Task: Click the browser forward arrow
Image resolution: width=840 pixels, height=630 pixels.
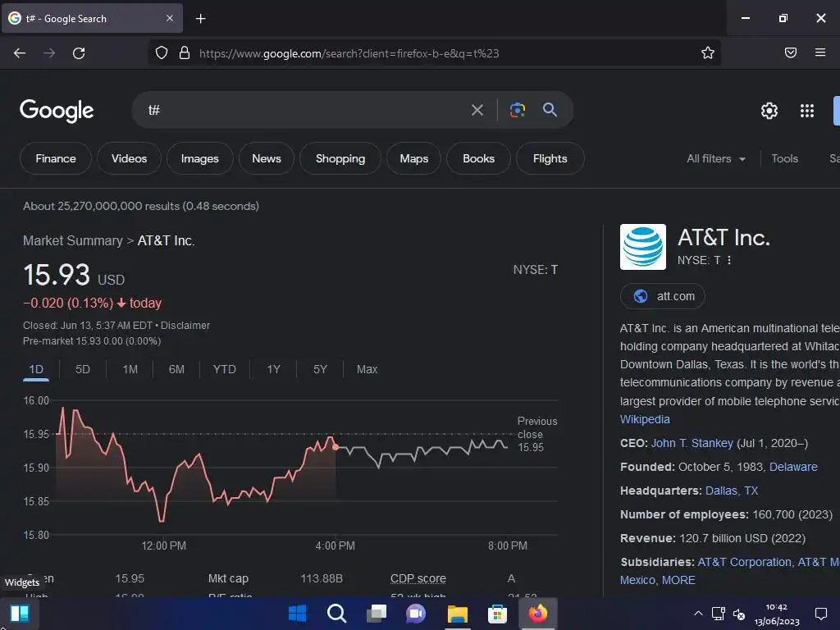Action: [49, 53]
